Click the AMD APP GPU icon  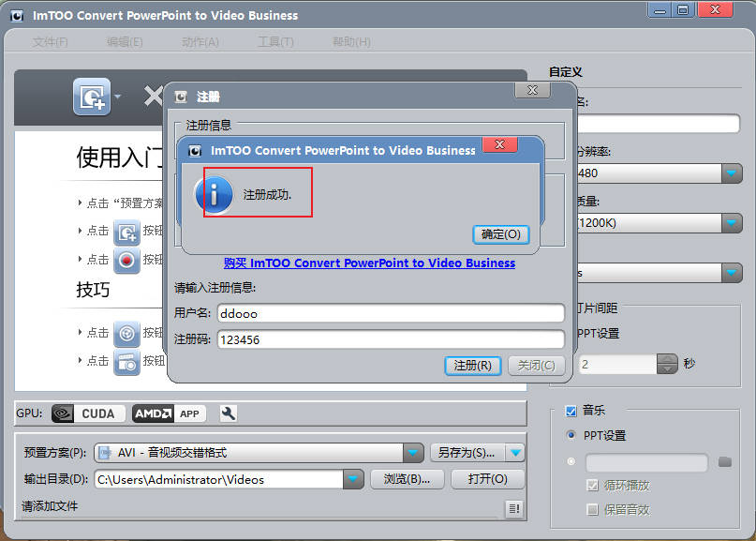coord(170,413)
